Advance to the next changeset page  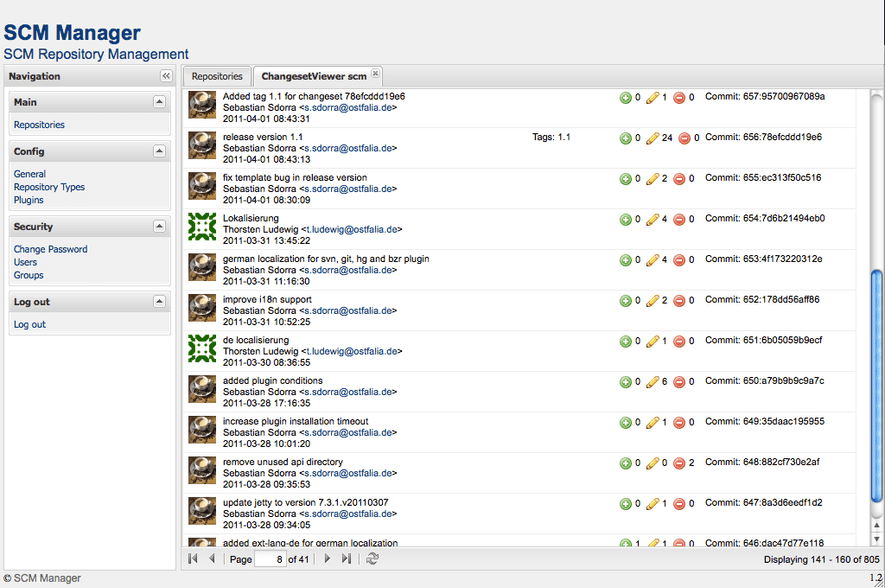[x=327, y=558]
